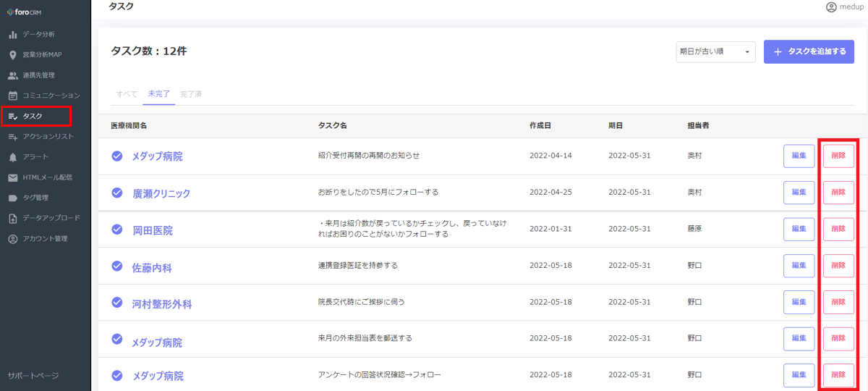Click the データアップロード upload file icon

(13, 218)
